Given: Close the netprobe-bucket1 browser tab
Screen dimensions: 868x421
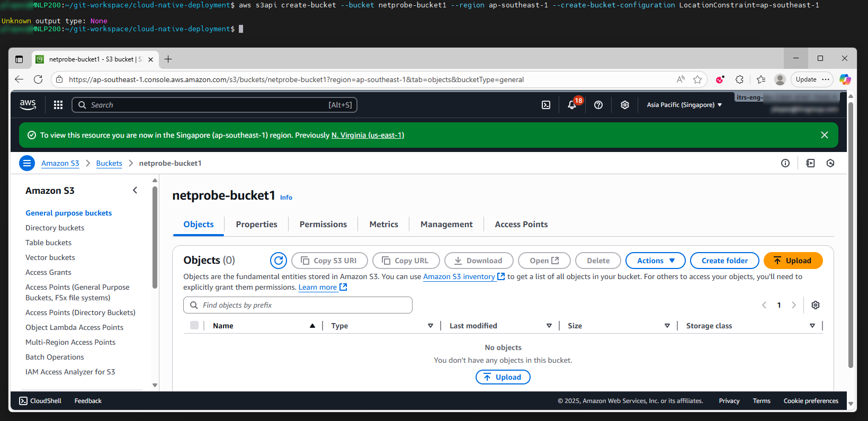Looking at the screenshot, I should 151,59.
